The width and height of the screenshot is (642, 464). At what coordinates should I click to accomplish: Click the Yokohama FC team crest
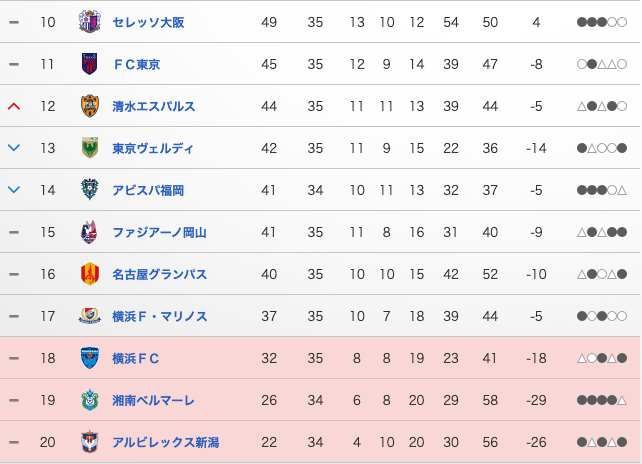tap(90, 358)
